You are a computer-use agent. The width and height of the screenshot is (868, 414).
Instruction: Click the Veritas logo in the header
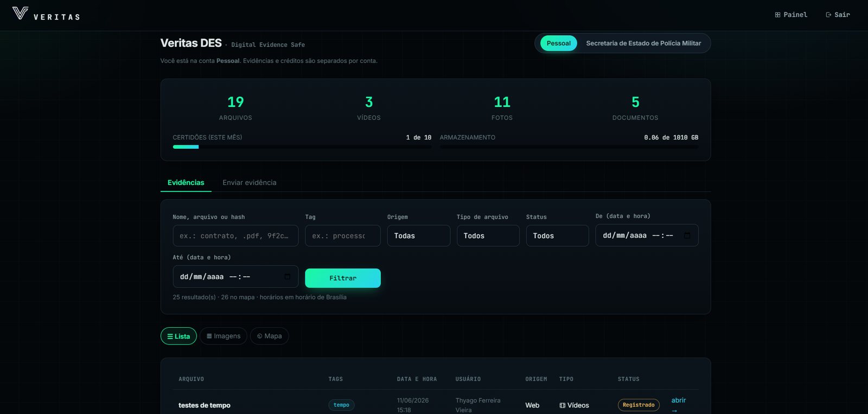point(46,14)
